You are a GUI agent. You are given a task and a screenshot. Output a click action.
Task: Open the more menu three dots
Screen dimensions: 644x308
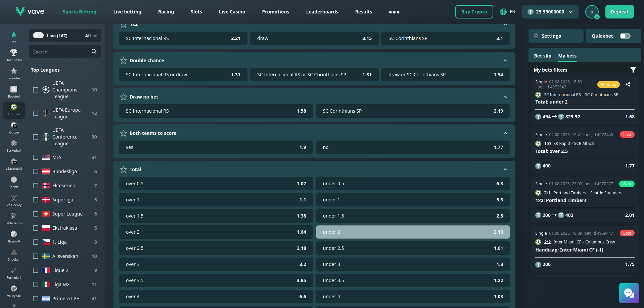(394, 12)
